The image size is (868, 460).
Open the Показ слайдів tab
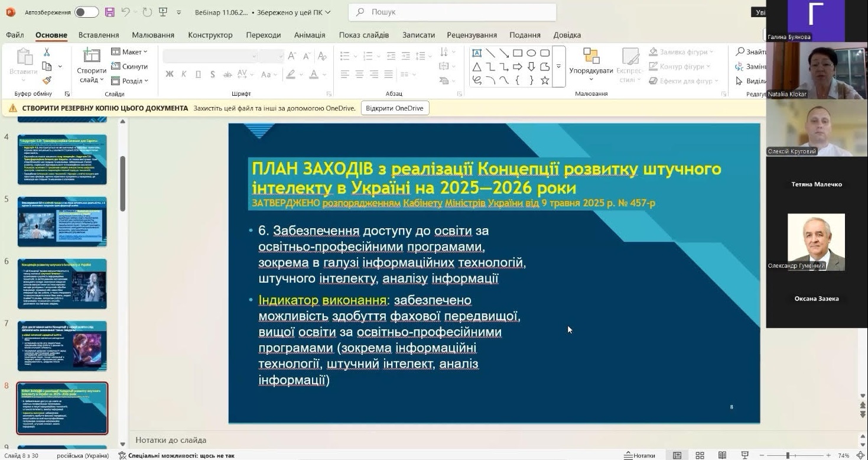pos(364,35)
